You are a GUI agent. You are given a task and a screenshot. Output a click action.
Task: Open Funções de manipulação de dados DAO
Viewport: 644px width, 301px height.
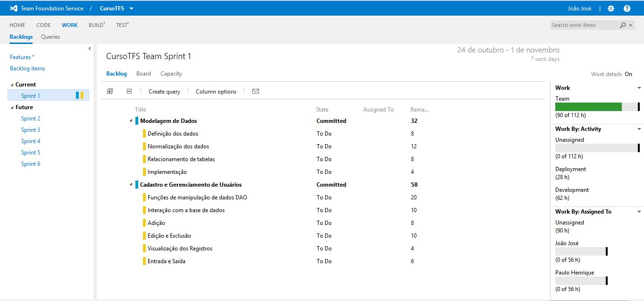tap(197, 198)
